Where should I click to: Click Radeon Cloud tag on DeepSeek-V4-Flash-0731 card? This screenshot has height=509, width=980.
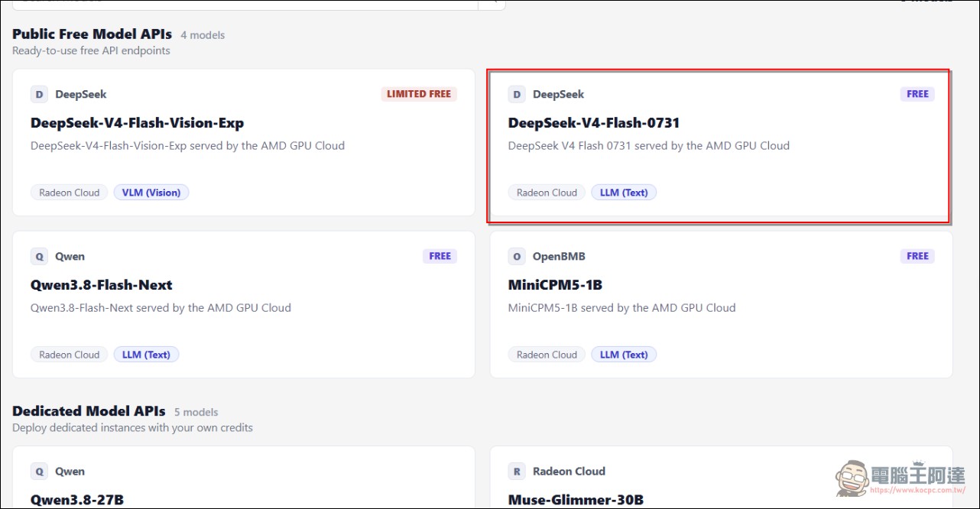tap(547, 193)
